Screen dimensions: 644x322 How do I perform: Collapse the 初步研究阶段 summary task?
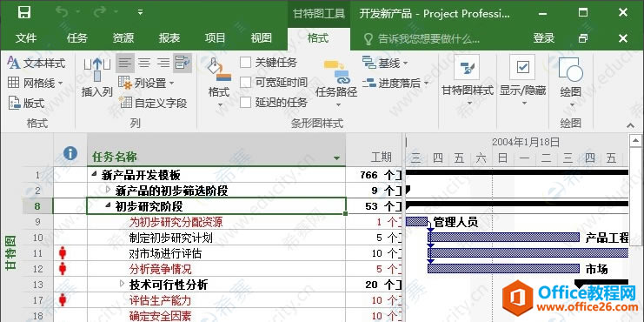(x=108, y=205)
